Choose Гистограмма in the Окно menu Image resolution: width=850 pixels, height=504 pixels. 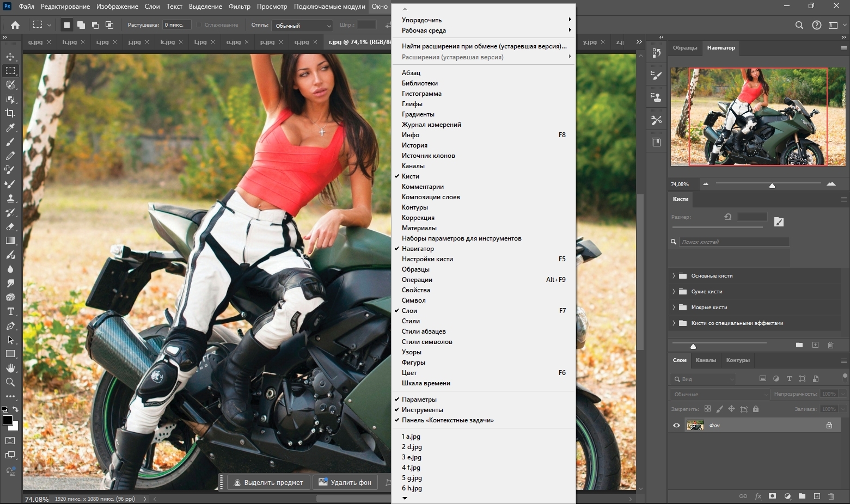click(x=484, y=94)
